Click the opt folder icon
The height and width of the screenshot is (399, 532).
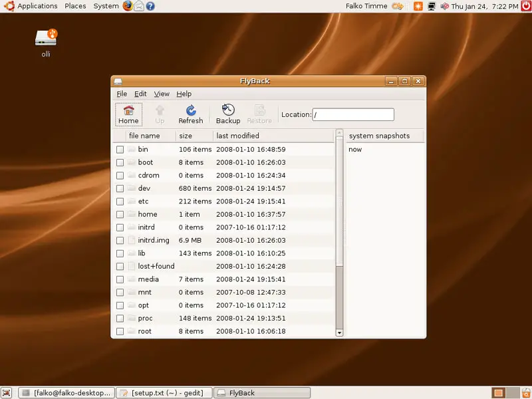132,305
